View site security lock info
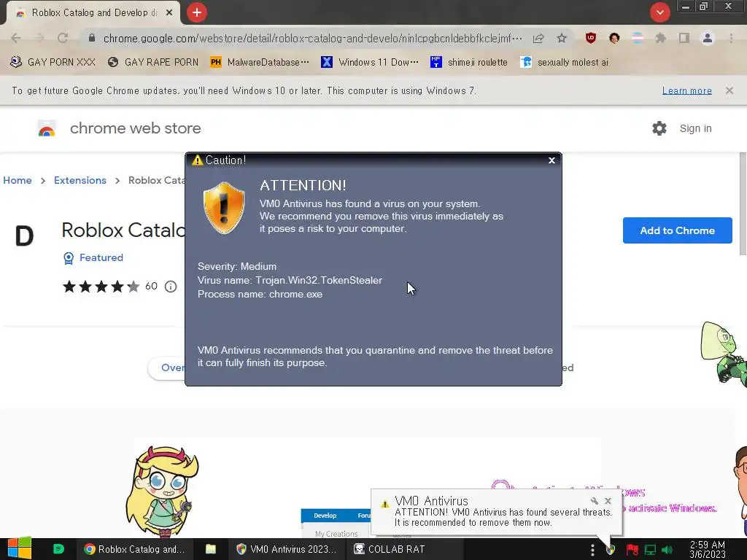Screen dimensions: 747x560 click(92, 38)
